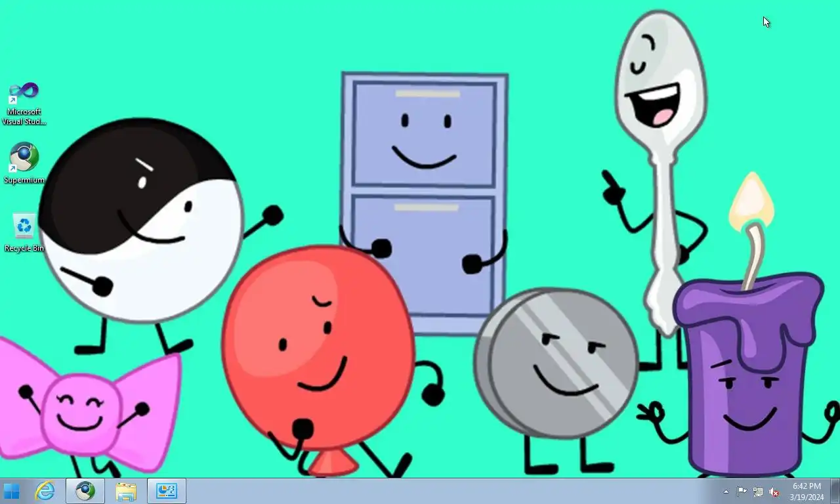Select the Recycle Bin desktop icon
The height and width of the screenshot is (504, 840).
coord(24,232)
